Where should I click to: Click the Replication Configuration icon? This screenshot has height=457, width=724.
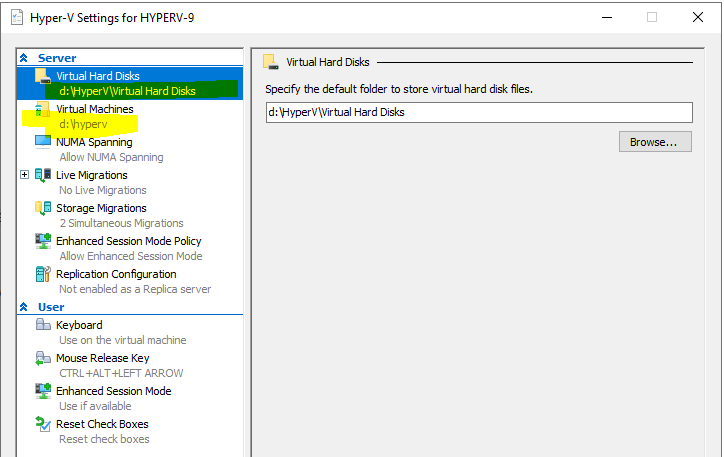(43, 274)
